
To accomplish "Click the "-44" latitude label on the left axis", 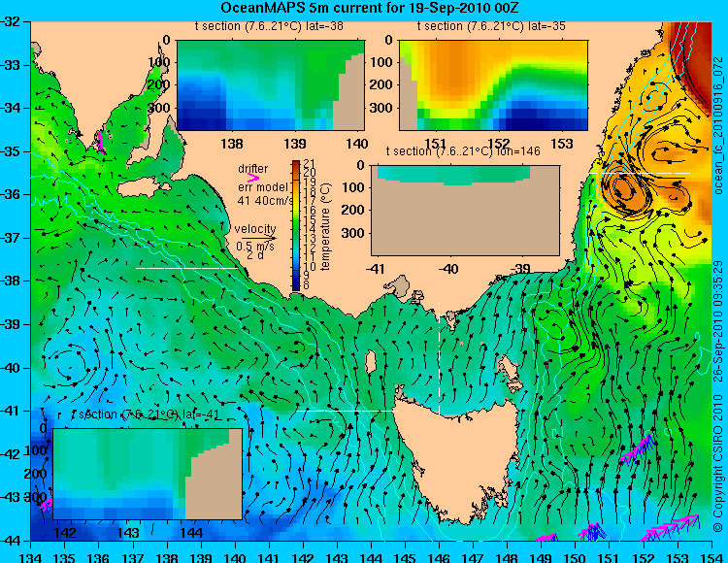I will [x=11, y=541].
